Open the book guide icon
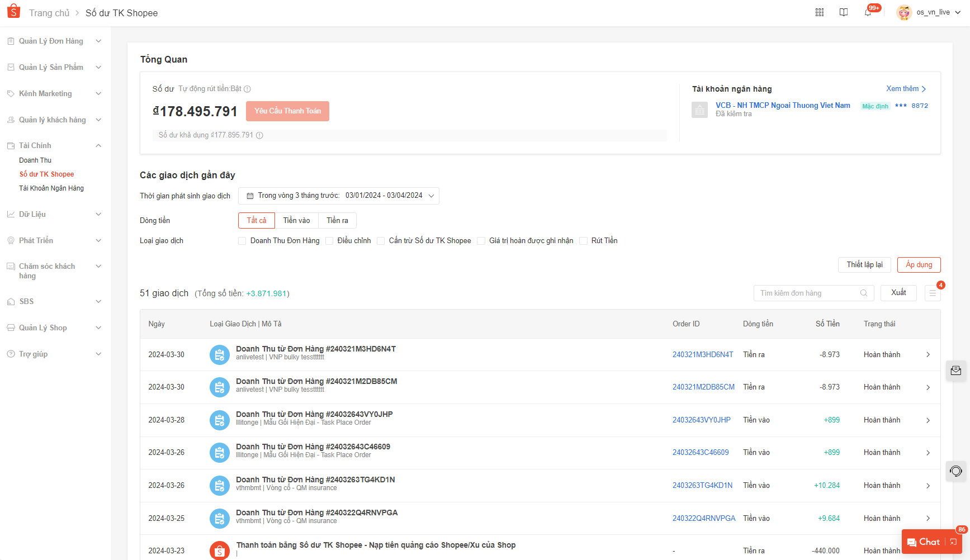This screenshot has width=970, height=560. 844,12
